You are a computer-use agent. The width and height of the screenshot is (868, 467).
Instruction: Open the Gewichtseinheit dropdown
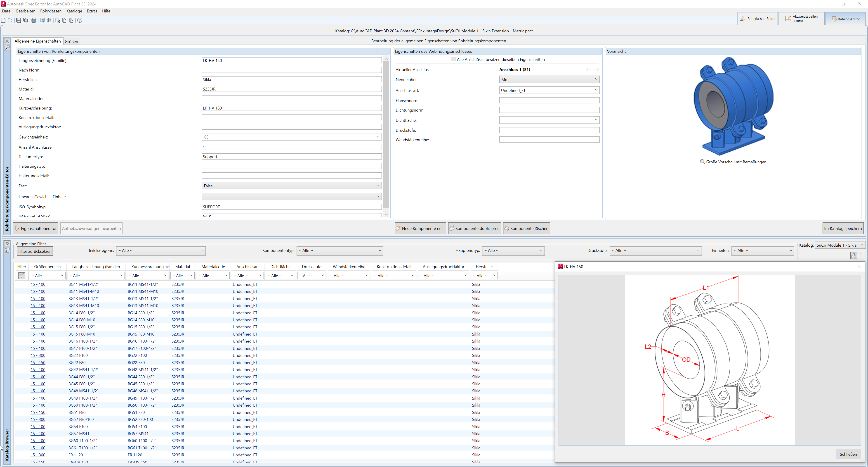[378, 137]
